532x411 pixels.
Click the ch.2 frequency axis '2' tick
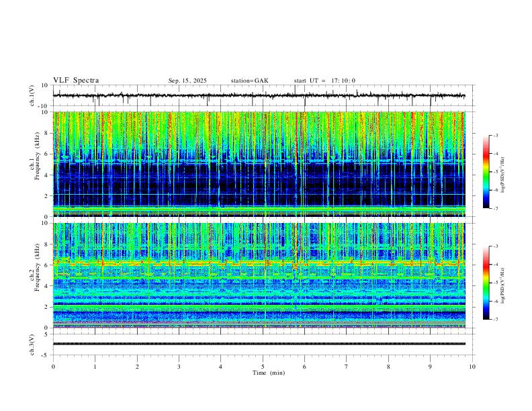click(47, 307)
